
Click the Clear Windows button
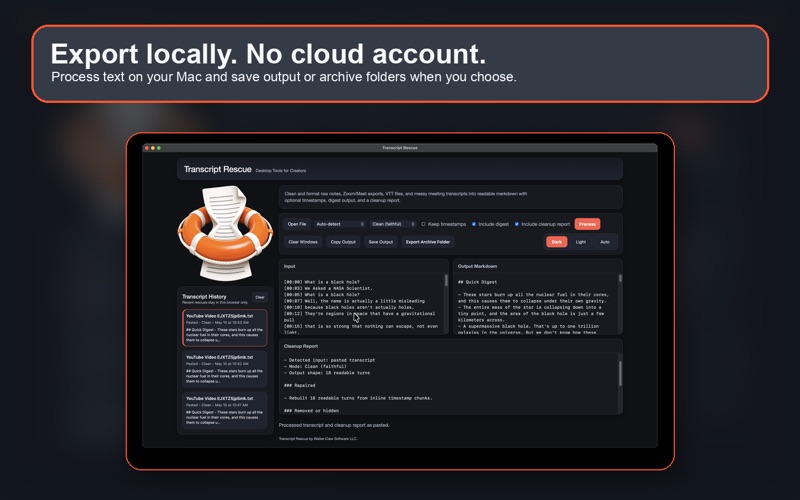(x=303, y=242)
